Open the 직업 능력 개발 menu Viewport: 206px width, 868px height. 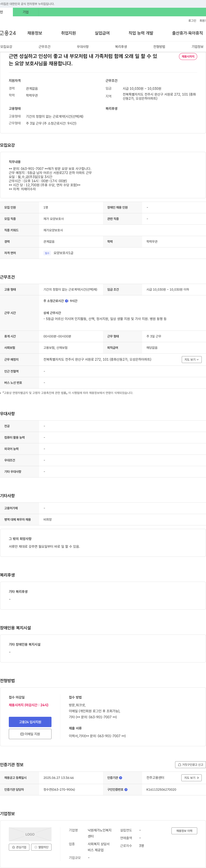point(141,33)
